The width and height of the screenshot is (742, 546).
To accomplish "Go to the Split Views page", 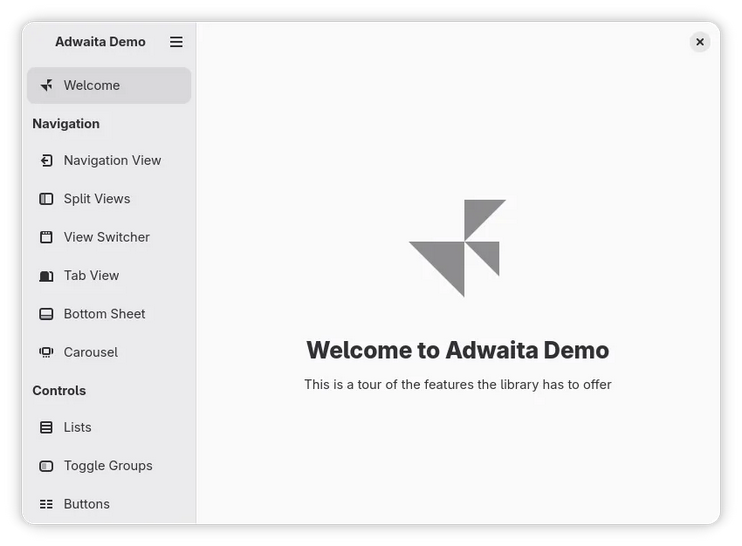I will pyautogui.click(x=97, y=199).
